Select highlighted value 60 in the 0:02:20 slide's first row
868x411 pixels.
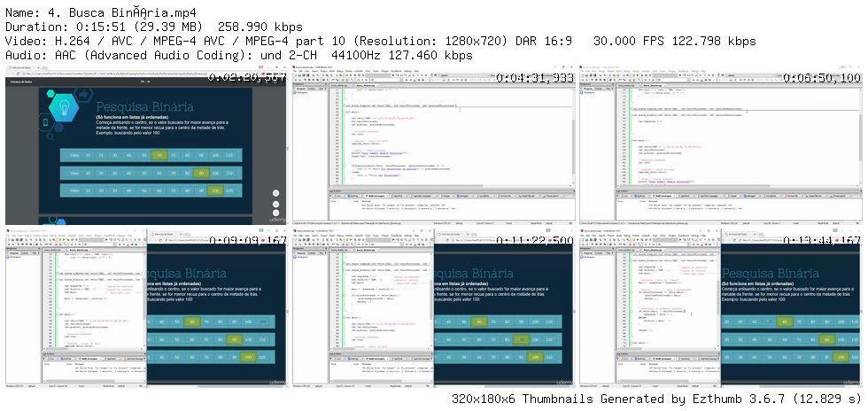(x=159, y=155)
